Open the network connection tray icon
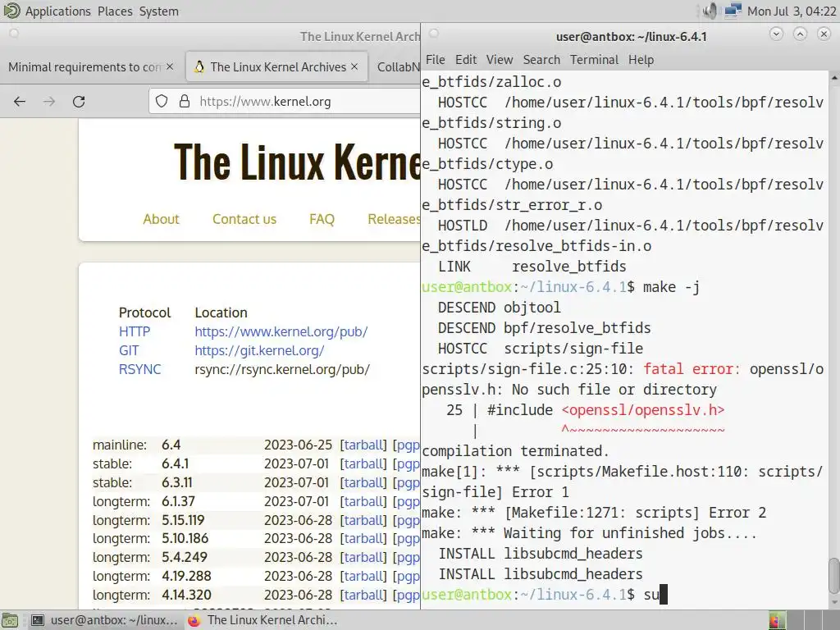 click(733, 11)
